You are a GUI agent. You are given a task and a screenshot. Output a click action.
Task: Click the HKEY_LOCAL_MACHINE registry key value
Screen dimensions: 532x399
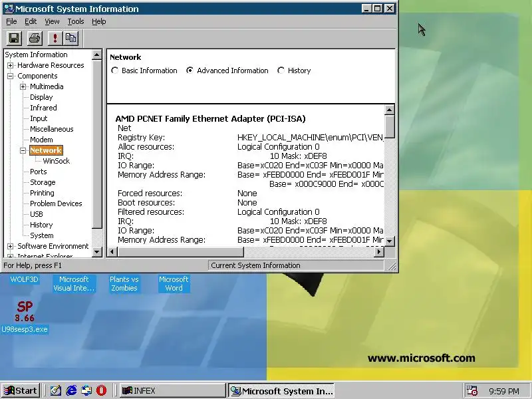tap(310, 138)
